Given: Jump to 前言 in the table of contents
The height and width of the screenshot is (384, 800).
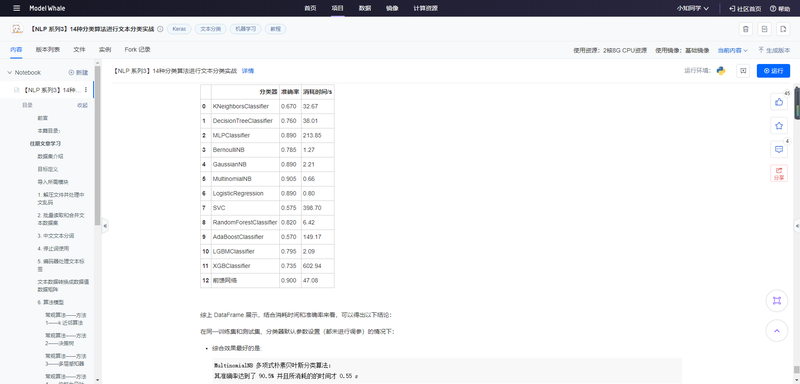Looking at the screenshot, I should click(43, 118).
